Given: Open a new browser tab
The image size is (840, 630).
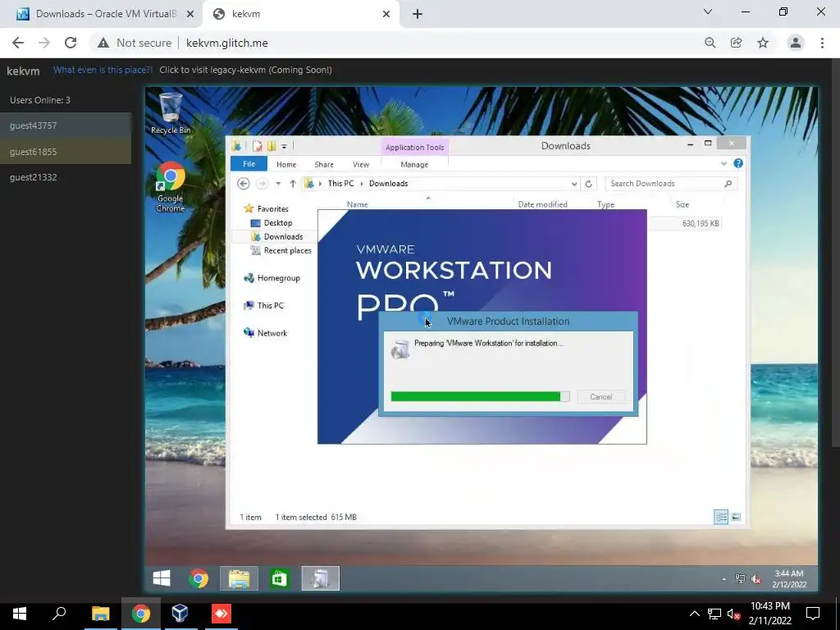Looking at the screenshot, I should coord(418,14).
